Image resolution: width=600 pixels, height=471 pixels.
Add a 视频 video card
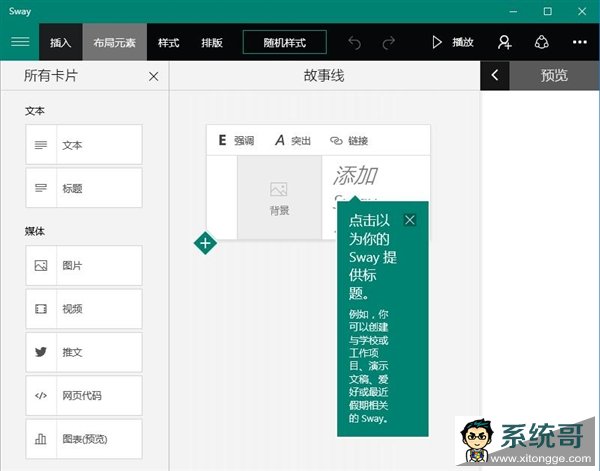(x=84, y=309)
